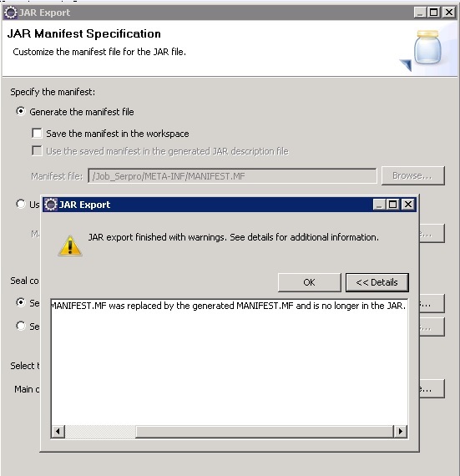
Task: Click the gear icon in main window title
Action: tap(11, 13)
